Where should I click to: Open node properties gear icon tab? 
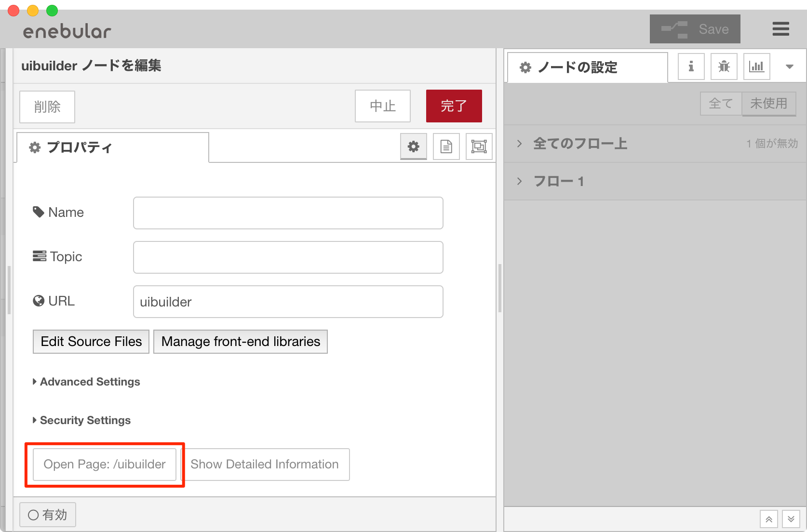click(414, 146)
